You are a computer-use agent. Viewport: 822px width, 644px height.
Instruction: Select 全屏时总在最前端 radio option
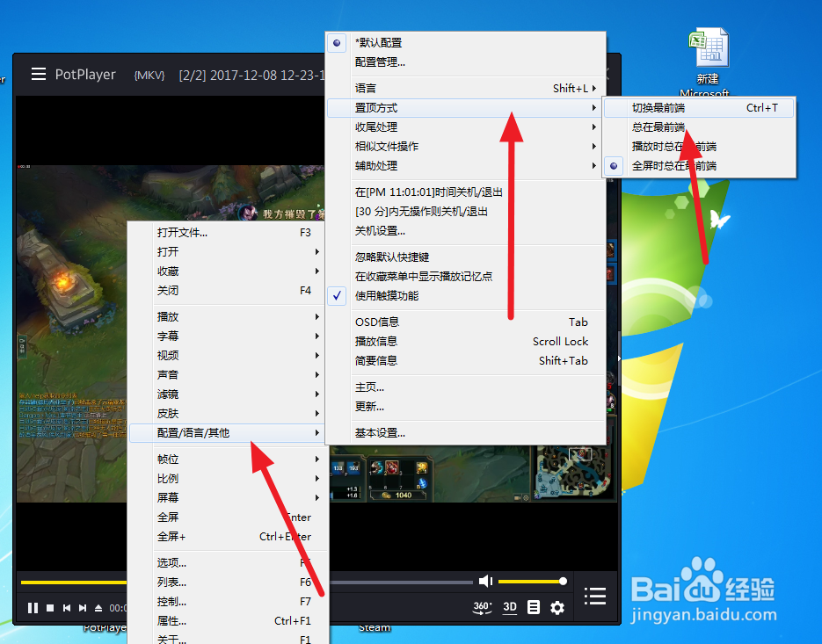[699, 166]
